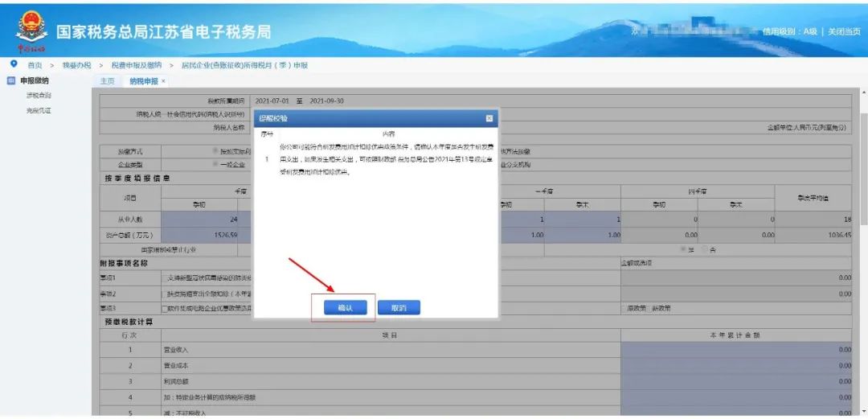Tick the 事项3 software enterprise checkbox

165,308
